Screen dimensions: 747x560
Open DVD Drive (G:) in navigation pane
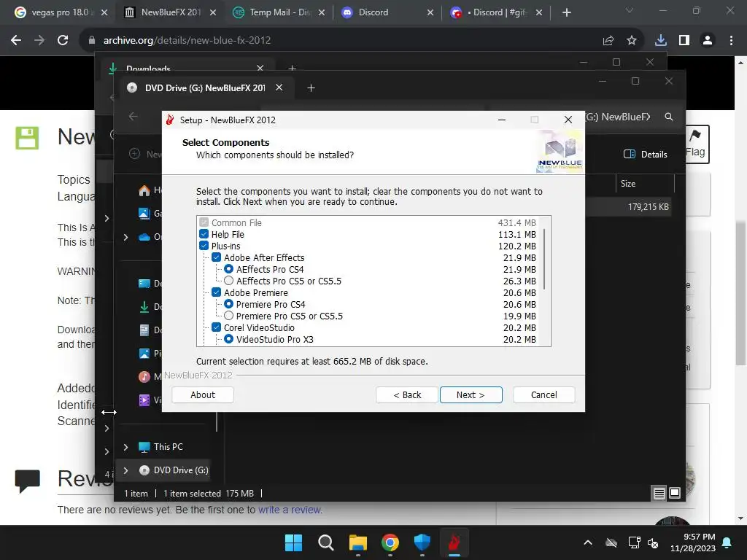click(181, 470)
